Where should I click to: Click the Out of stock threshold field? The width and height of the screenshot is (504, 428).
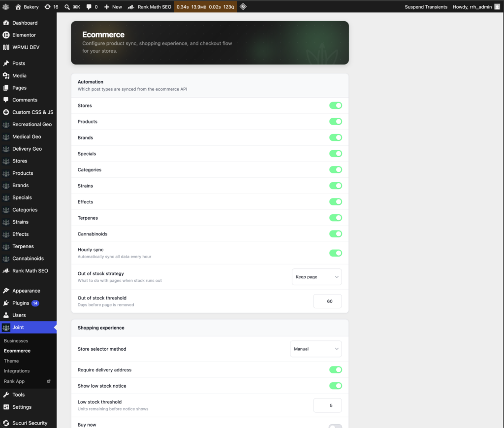[327, 301]
